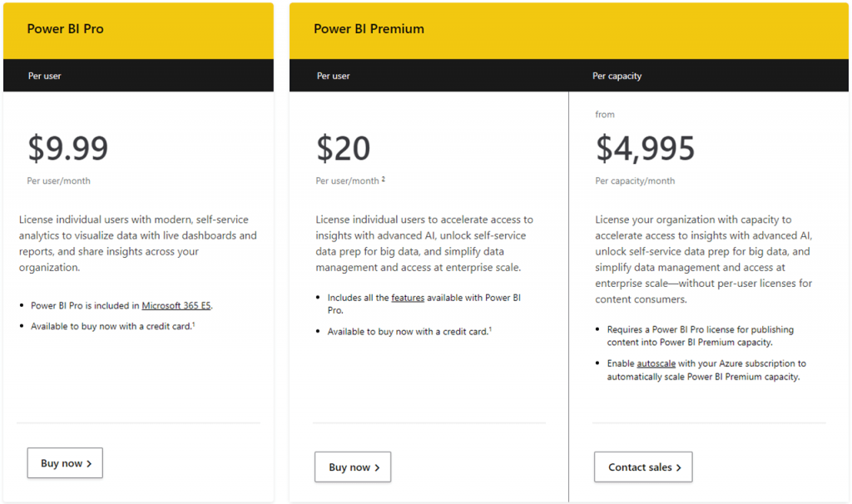Click footnote 2 beside Per user/month
The width and height of the screenshot is (852, 504).
pos(383,179)
